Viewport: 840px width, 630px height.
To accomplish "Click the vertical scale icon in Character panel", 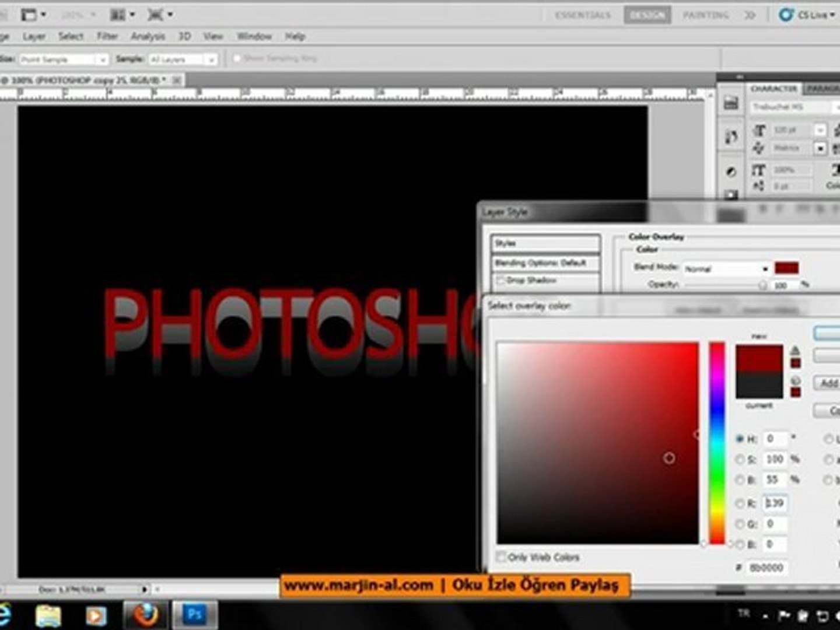I will pos(758,170).
